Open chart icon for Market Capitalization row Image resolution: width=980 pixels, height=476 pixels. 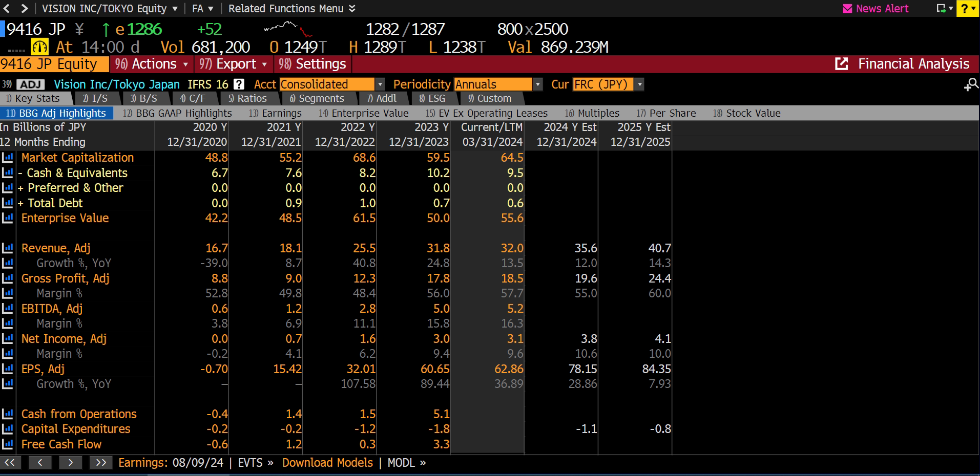click(x=8, y=158)
